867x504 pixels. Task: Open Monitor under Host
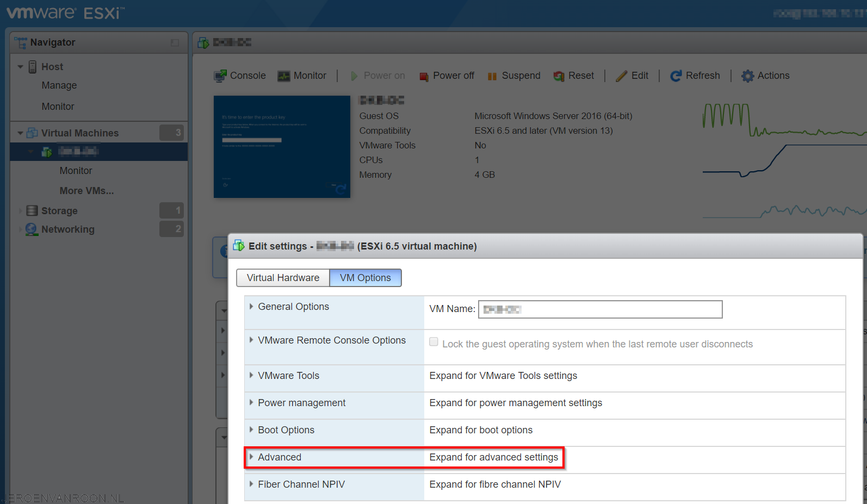[58, 107]
